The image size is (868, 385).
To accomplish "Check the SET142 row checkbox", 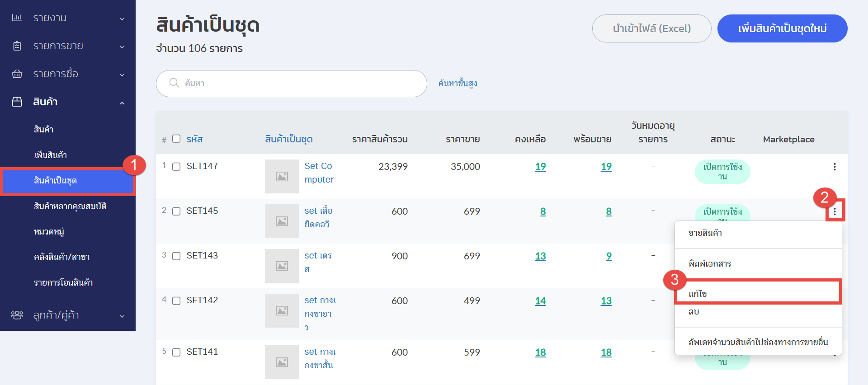I will pyautogui.click(x=176, y=301).
